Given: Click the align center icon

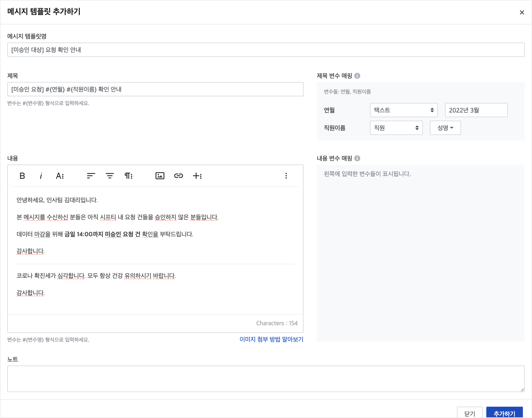Looking at the screenshot, I should pos(110,176).
